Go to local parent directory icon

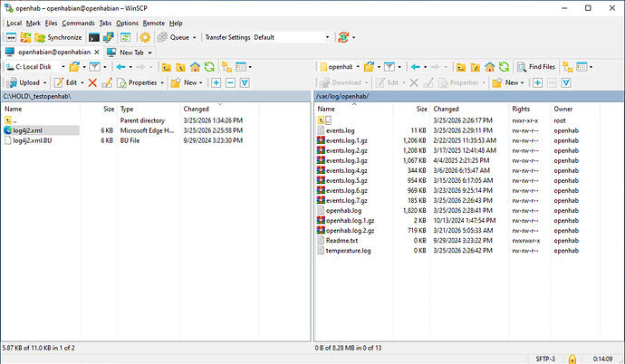167,67
